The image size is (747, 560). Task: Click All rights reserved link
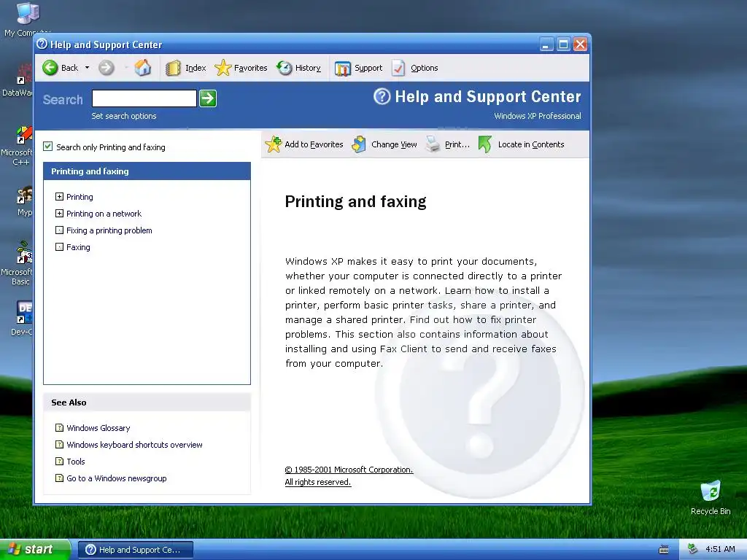coord(318,482)
